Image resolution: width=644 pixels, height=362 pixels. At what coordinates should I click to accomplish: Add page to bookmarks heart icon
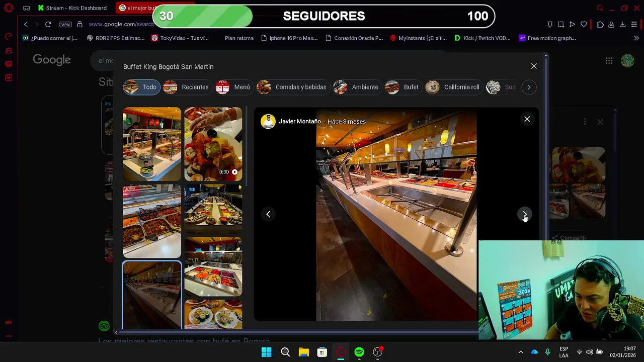pos(584,24)
